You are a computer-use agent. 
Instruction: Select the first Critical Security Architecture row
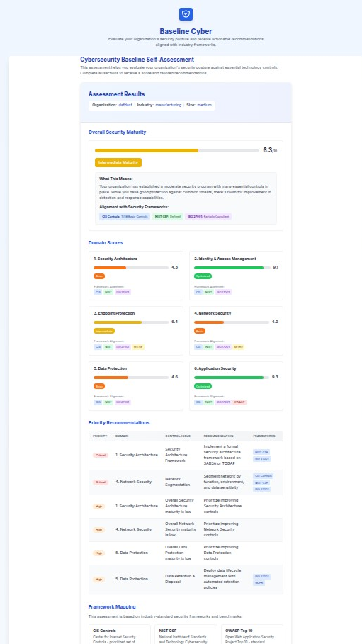(x=186, y=455)
